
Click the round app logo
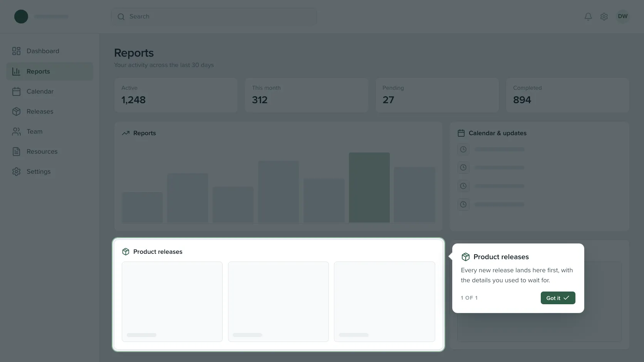click(21, 17)
